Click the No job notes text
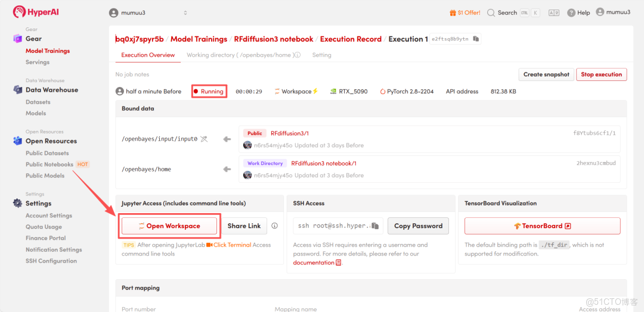The width and height of the screenshot is (644, 312). 132,74
